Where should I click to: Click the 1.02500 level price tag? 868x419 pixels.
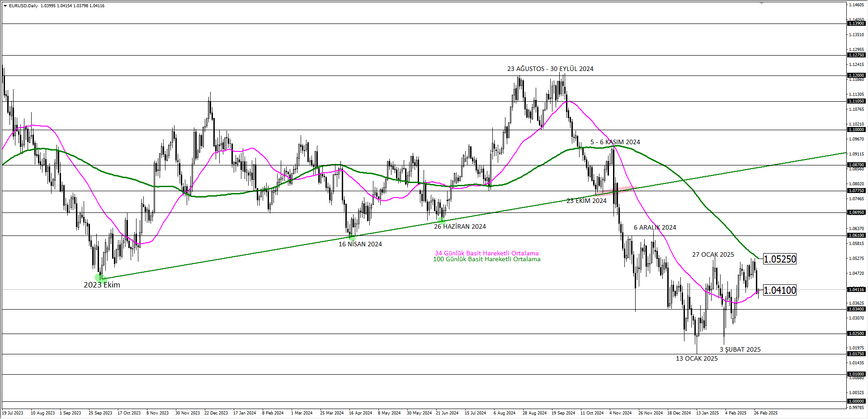coord(856,334)
